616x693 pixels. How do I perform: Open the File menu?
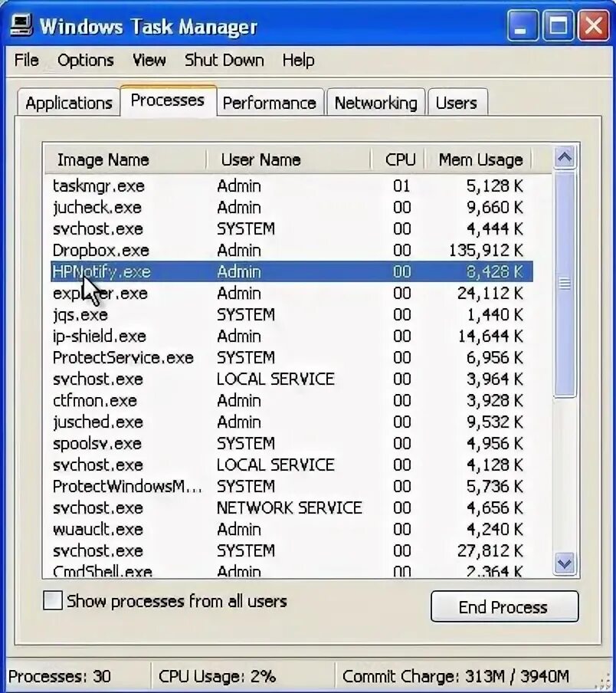pyautogui.click(x=27, y=60)
